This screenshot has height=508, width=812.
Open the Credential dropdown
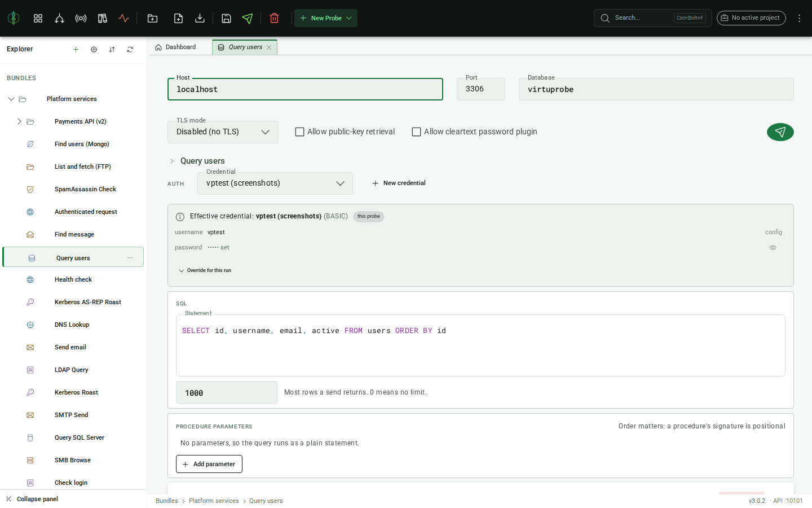point(275,183)
